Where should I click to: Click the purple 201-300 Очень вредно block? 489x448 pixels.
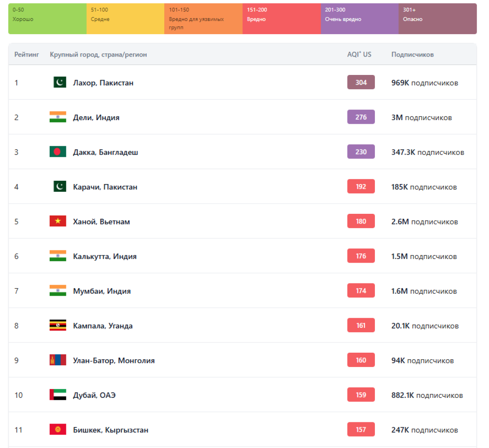359,19
